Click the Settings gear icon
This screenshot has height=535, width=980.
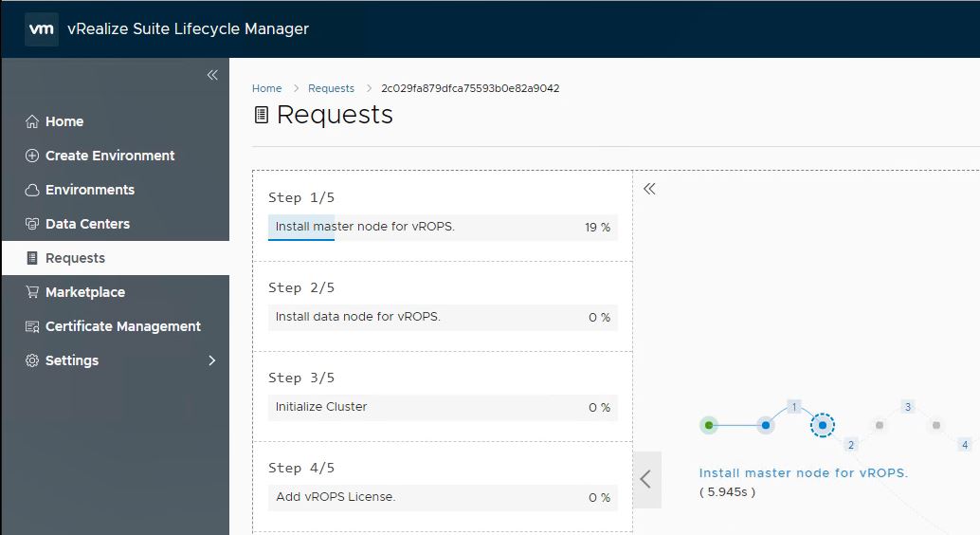(32, 360)
